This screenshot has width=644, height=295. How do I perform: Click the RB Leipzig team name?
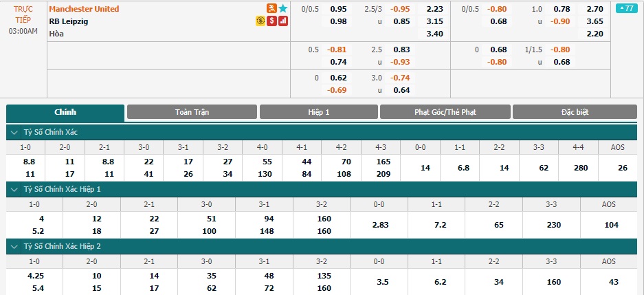(x=69, y=21)
